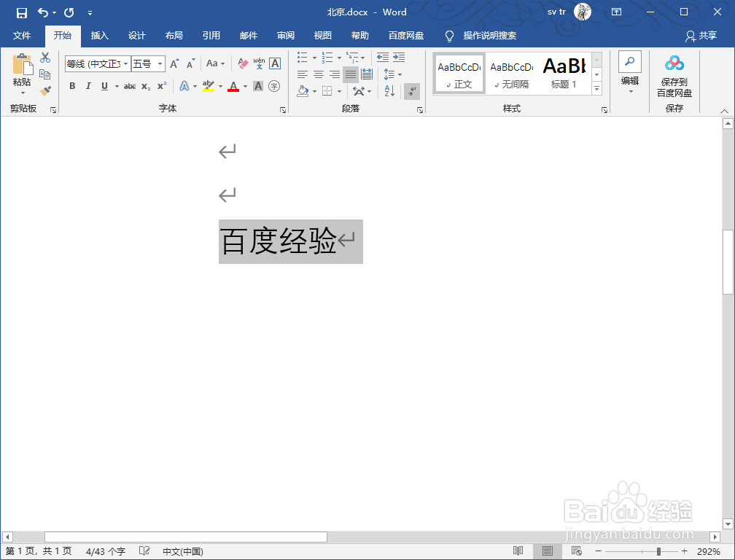The image size is (735, 560).
Task: Open the Paragraph dialog launcher
Action: [x=419, y=110]
